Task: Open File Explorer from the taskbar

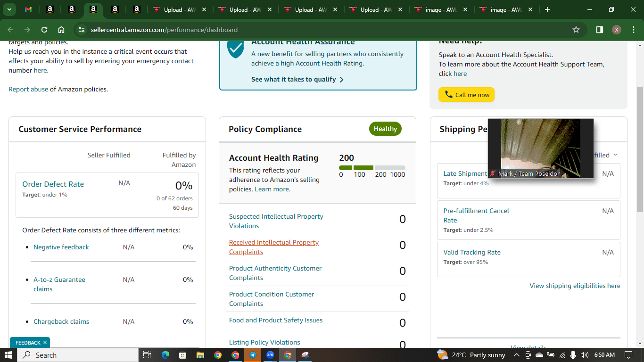Action: [200, 355]
